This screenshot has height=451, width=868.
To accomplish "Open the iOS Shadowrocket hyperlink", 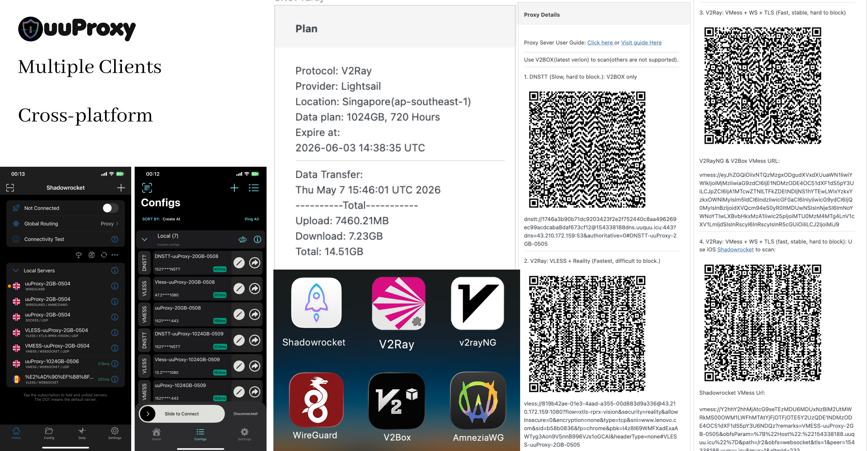I will (x=735, y=249).
